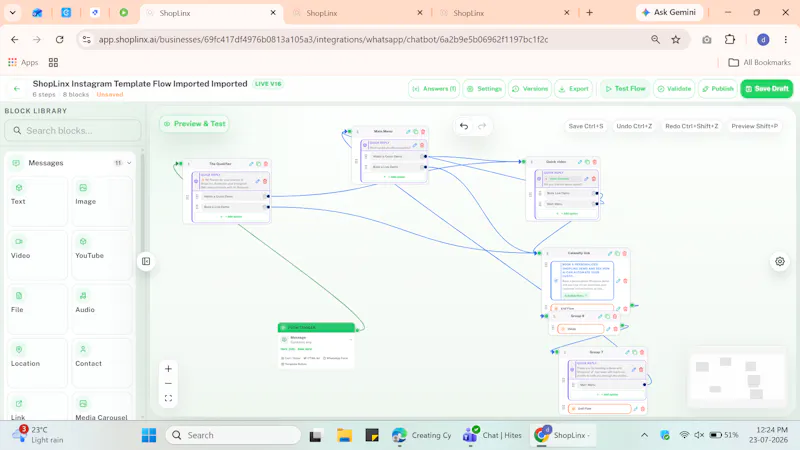800x450 pixels.
Task: Duplicate the Main Menu group
Action: pyautogui.click(x=415, y=132)
